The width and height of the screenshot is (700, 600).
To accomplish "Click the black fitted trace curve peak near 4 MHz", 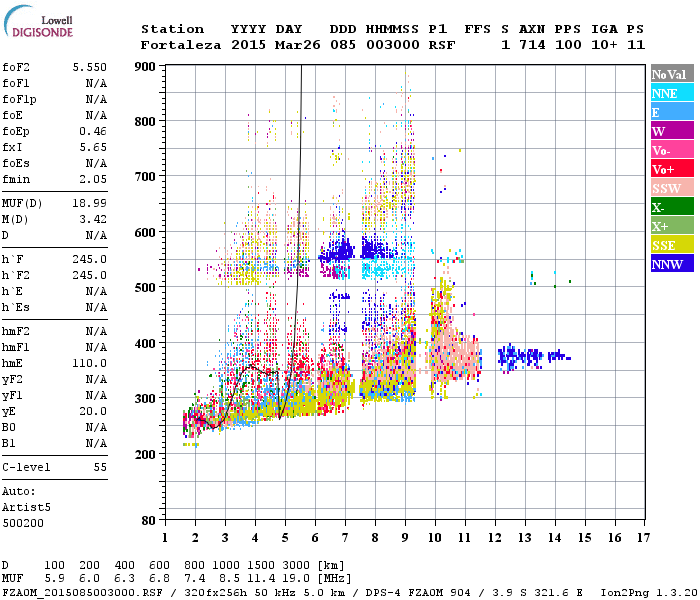I will [251, 366].
